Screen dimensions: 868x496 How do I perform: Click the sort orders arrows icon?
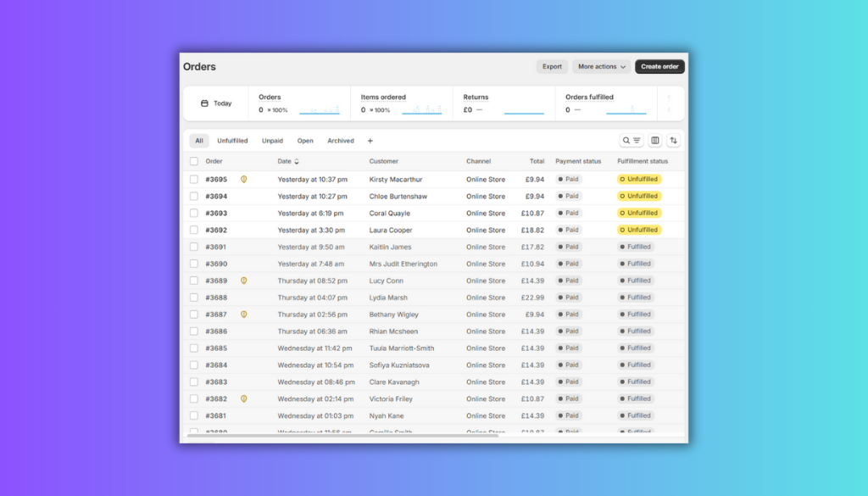674,141
